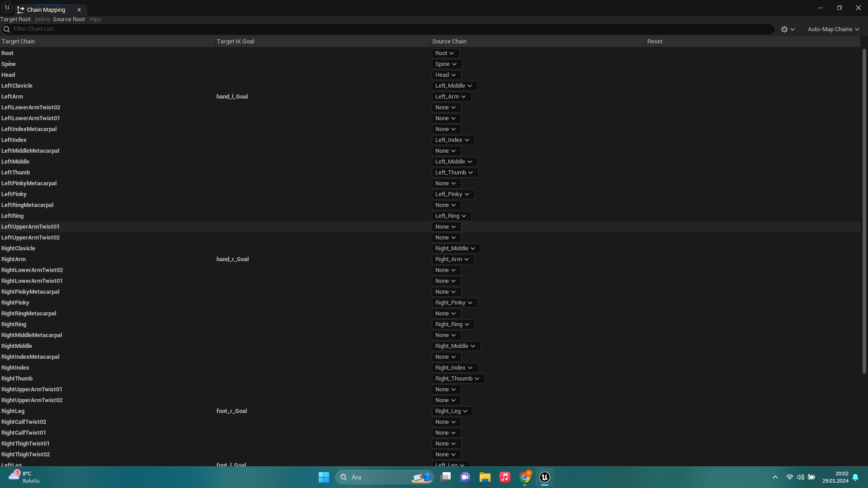Open the settings gear dropdown
This screenshot has width=868, height=488.
click(x=788, y=29)
